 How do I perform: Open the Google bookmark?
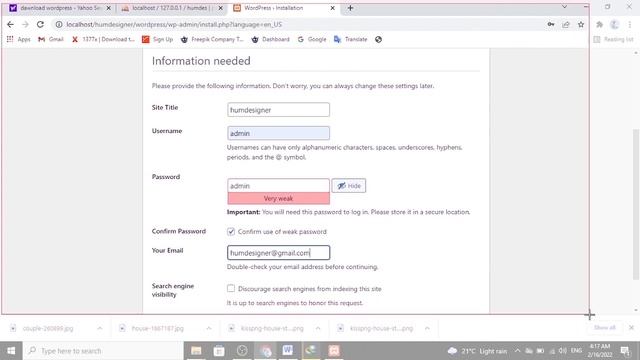point(312,39)
